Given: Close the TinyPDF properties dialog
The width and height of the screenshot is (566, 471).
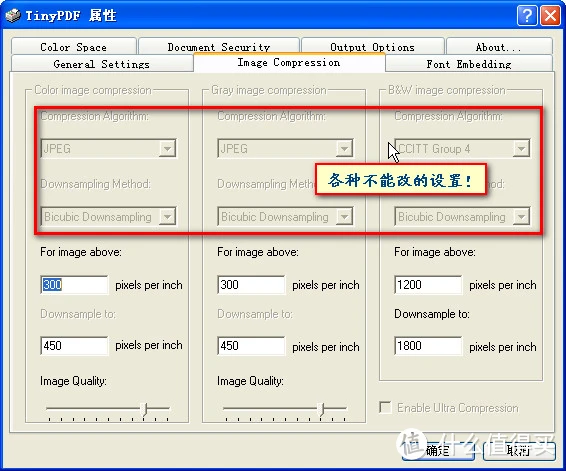Looking at the screenshot, I should [550, 16].
